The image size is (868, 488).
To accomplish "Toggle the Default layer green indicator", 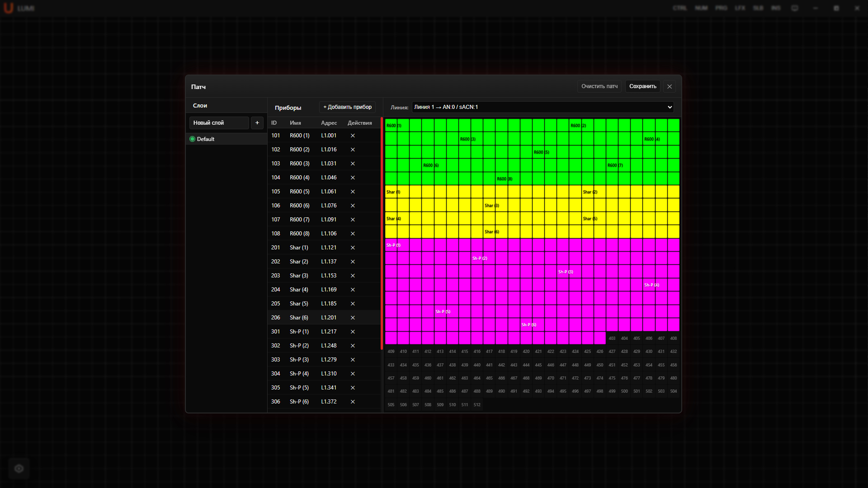I will pyautogui.click(x=193, y=139).
